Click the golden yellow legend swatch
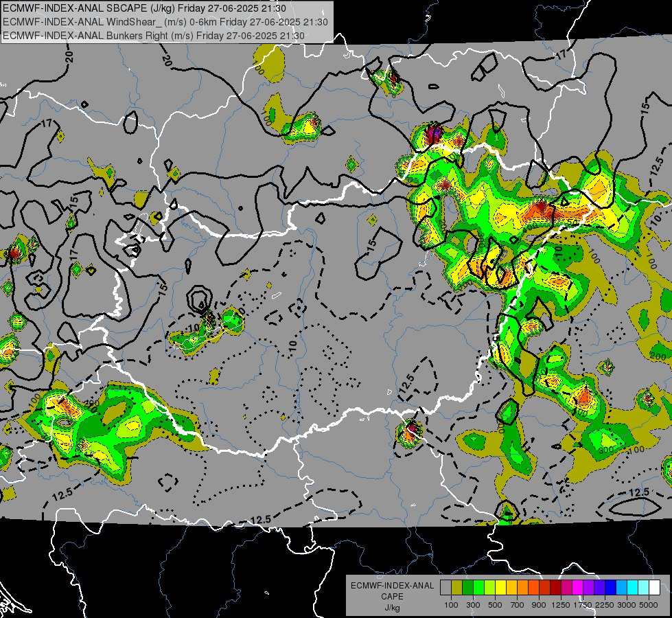Viewport: 672px width, 618px height. (x=511, y=588)
